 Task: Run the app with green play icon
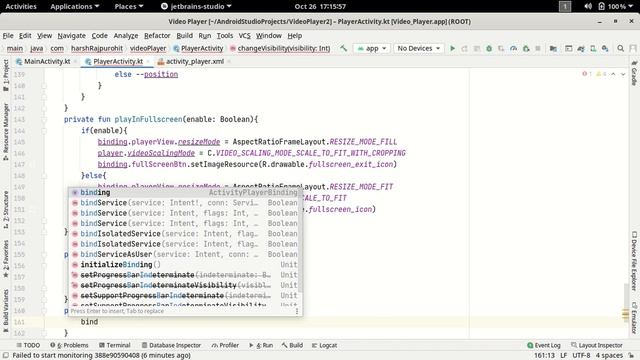(452, 48)
